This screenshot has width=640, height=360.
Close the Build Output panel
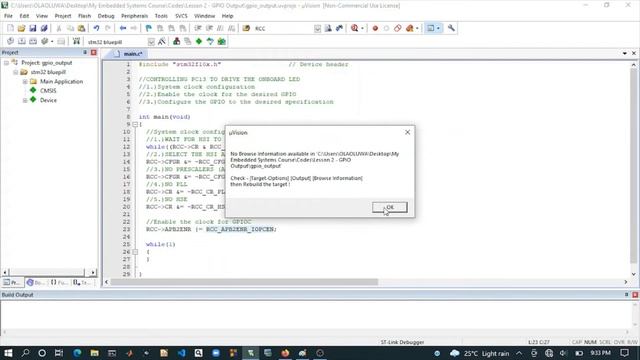tap(635, 295)
